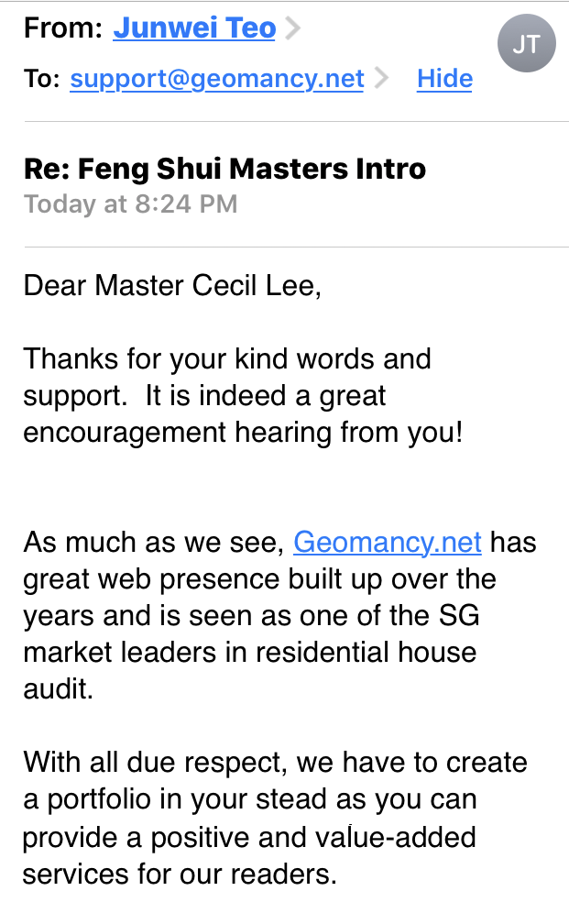Screen dimensions: 569x924
Task: Click the "To:" field label
Action: 42,80
